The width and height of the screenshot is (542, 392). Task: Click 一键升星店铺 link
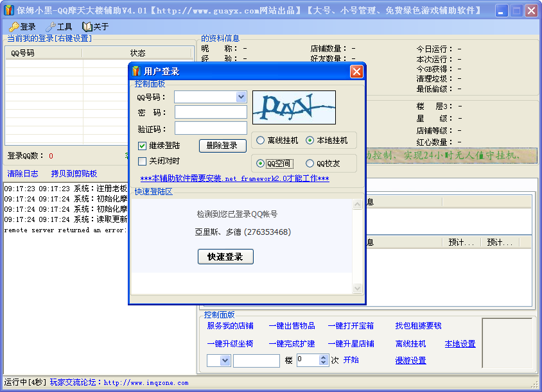pos(351,344)
